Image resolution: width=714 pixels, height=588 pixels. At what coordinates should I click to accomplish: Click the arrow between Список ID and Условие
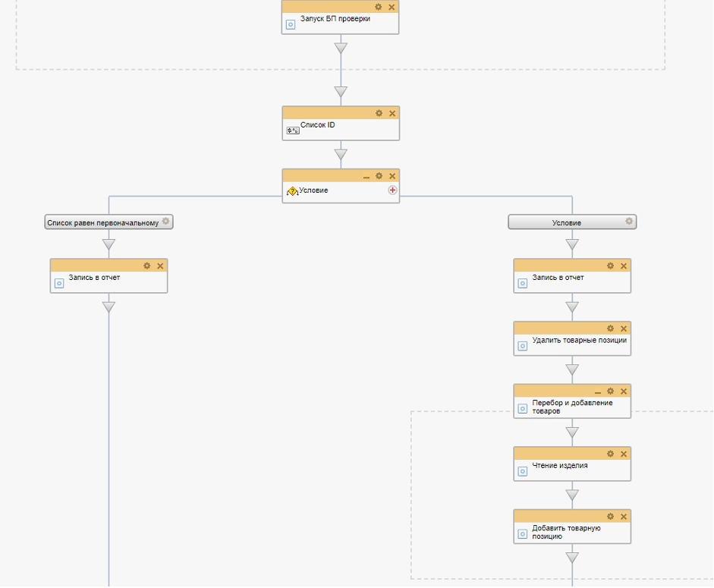341,155
